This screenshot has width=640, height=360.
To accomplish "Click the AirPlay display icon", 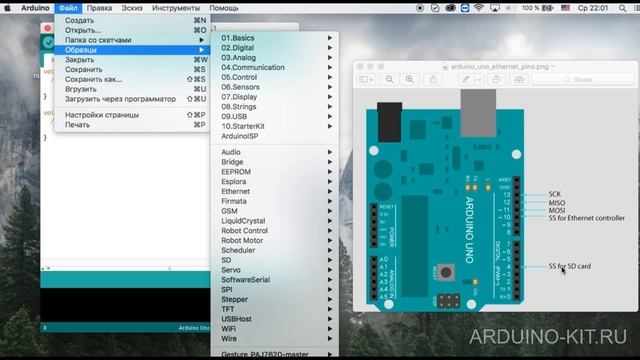I will click(495, 8).
